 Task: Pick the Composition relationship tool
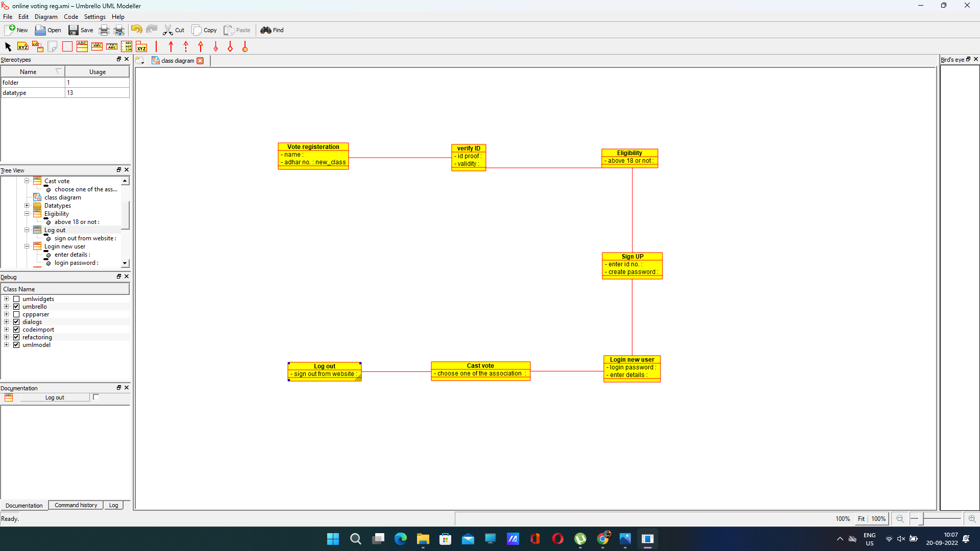tap(216, 46)
